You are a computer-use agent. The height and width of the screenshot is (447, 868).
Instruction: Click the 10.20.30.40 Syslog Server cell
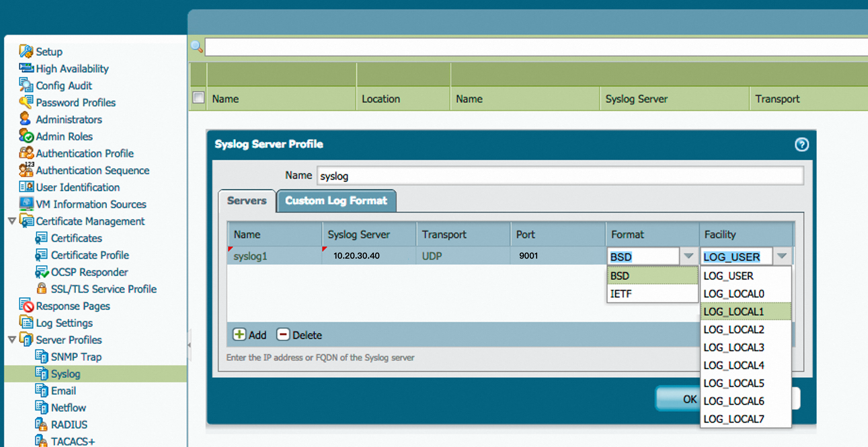pyautogui.click(x=369, y=255)
